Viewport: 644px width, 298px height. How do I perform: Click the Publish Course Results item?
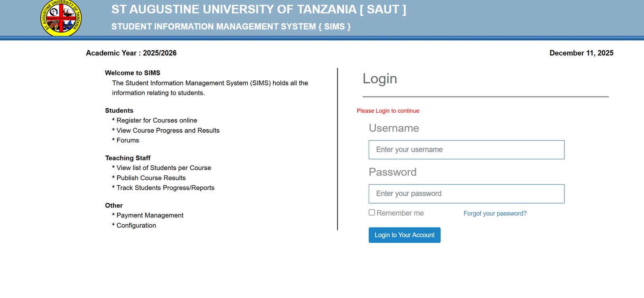[x=151, y=178]
